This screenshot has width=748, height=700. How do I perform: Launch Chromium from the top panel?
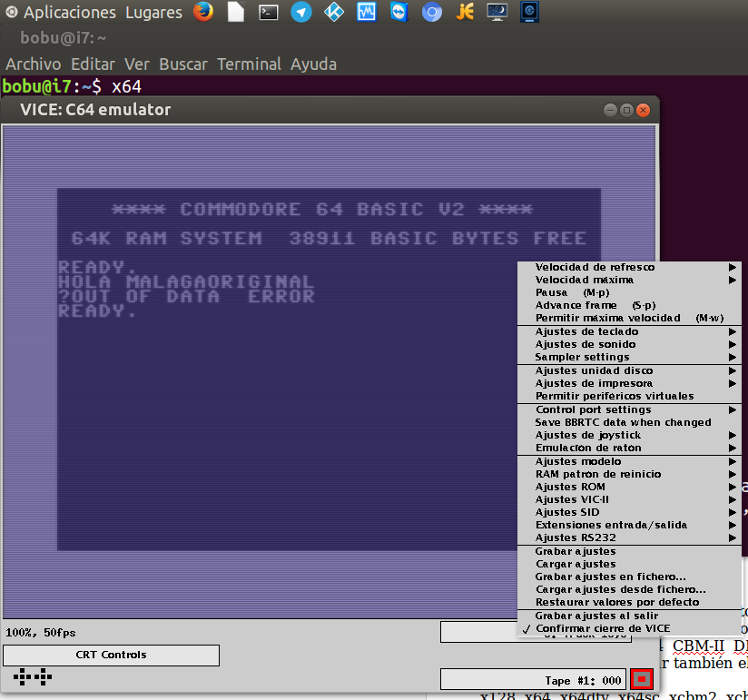click(x=432, y=13)
